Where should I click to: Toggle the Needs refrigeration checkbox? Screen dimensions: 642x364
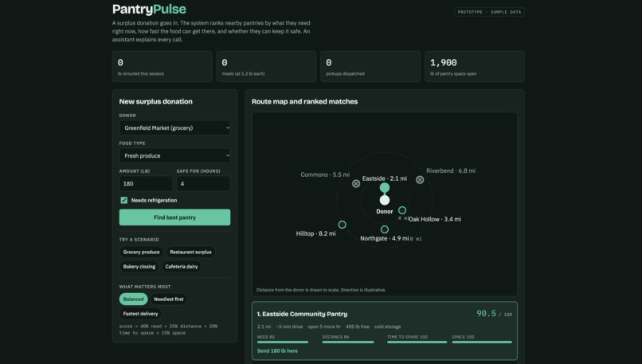124,200
